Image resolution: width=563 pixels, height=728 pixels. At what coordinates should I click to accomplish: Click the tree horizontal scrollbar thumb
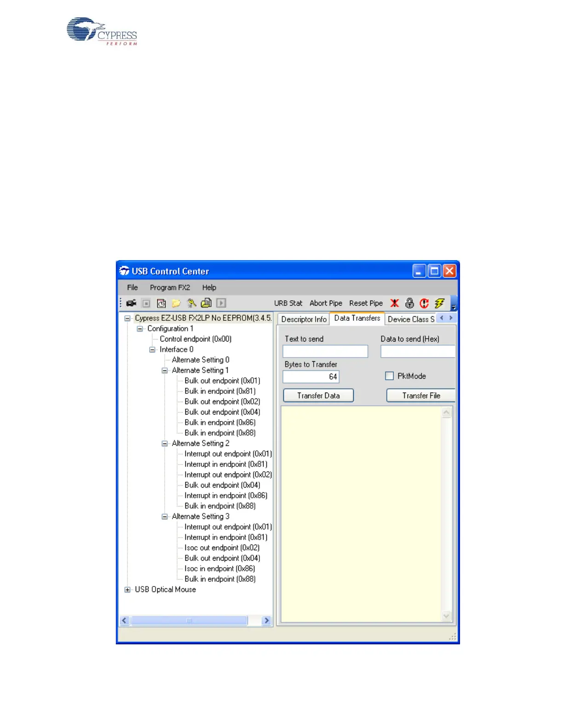(x=189, y=621)
